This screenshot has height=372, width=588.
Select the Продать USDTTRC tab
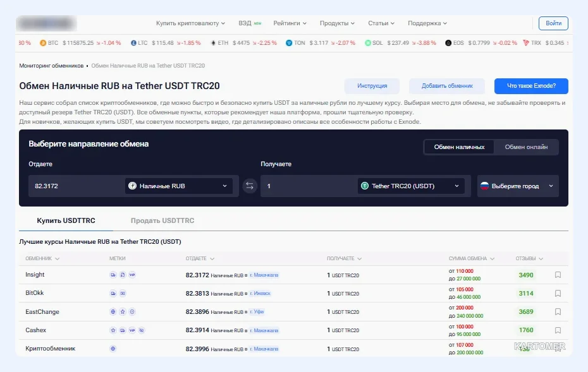coord(162,220)
